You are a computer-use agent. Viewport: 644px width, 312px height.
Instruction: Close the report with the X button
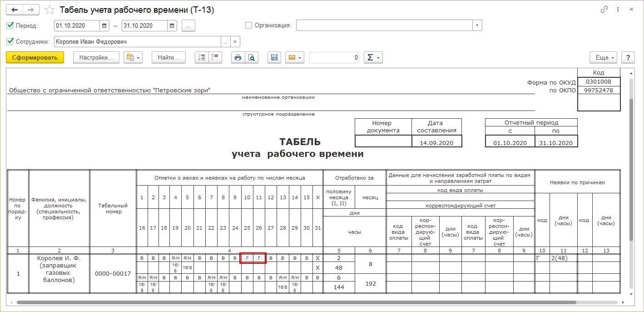pos(632,10)
